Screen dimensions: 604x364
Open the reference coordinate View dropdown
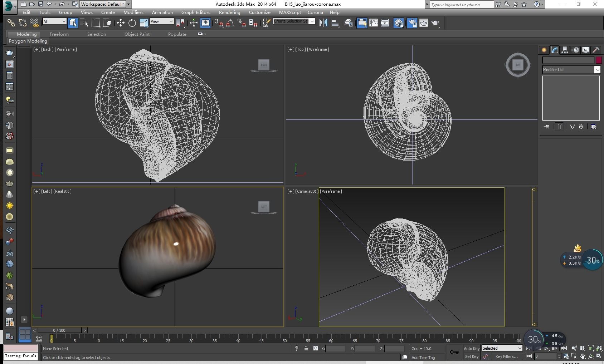tap(162, 21)
